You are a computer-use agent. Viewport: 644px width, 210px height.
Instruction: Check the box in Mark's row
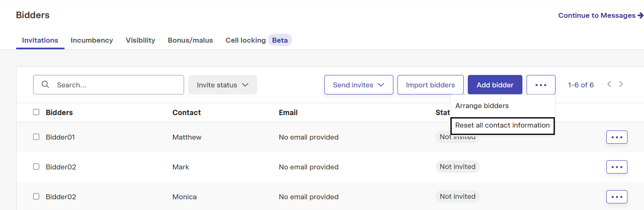point(36,167)
